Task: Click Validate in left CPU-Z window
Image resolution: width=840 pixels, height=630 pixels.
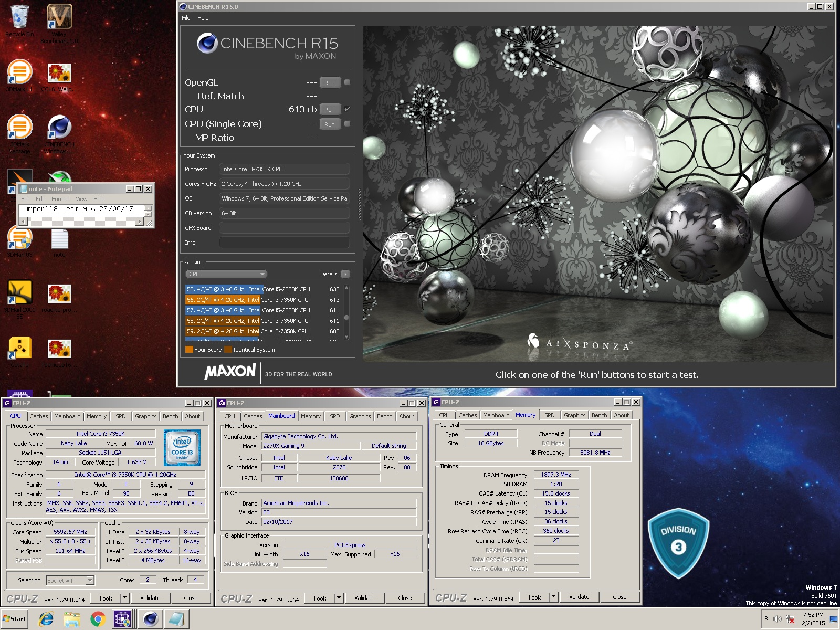Action: coord(150,598)
